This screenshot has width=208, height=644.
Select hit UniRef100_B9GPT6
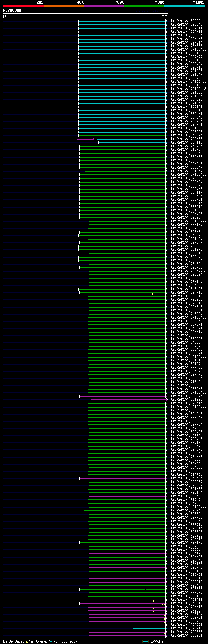coord(187,68)
